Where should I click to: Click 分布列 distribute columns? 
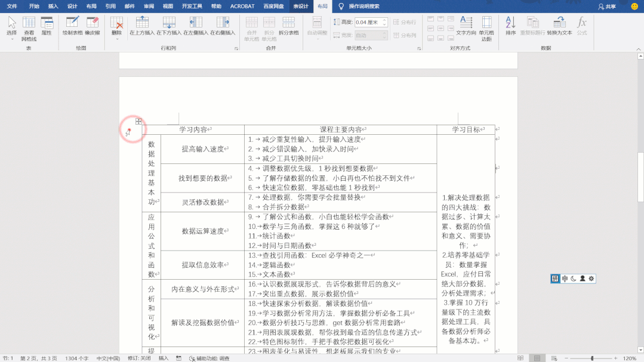pos(405,35)
